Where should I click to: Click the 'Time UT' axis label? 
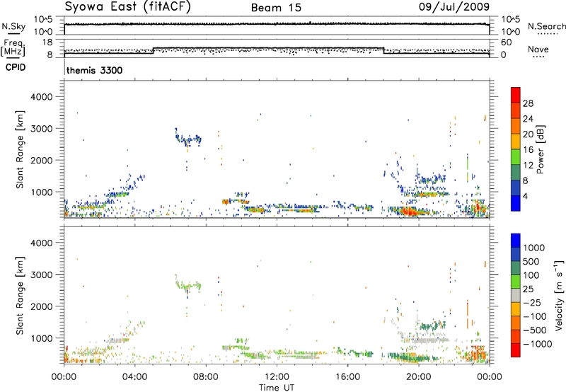[277, 388]
